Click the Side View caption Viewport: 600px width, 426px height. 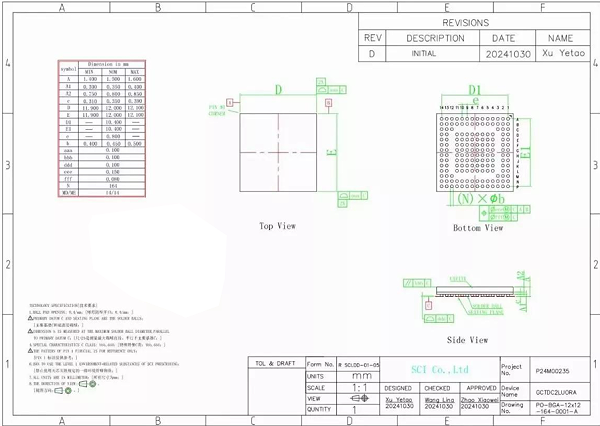point(468,340)
